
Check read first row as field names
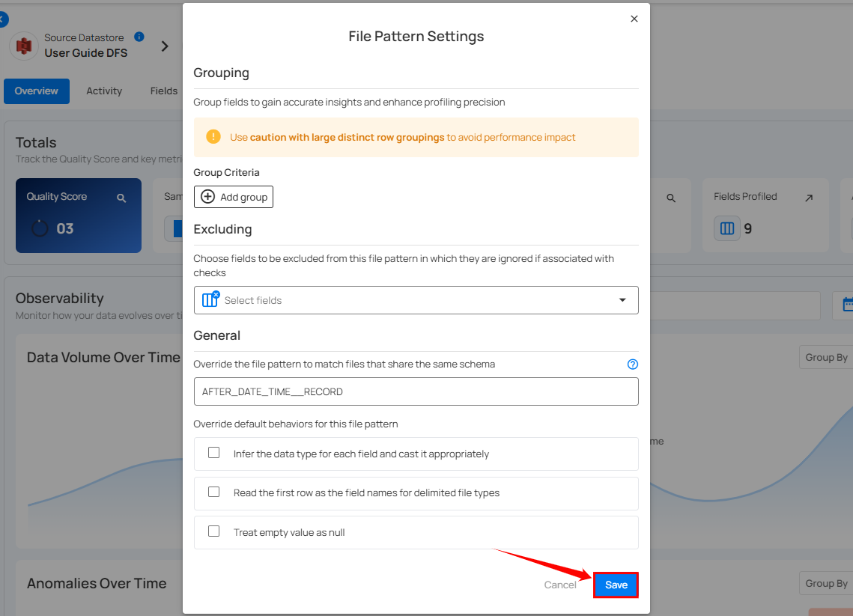[x=214, y=492]
